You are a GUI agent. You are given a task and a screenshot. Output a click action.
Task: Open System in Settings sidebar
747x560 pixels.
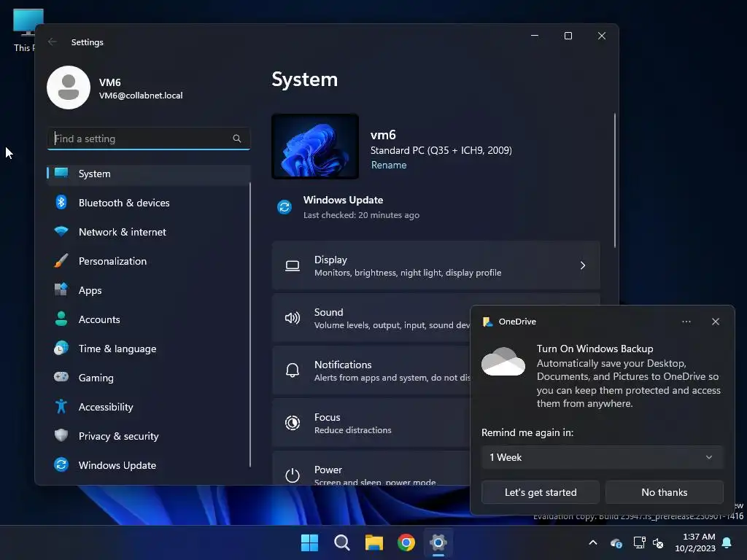(149, 174)
